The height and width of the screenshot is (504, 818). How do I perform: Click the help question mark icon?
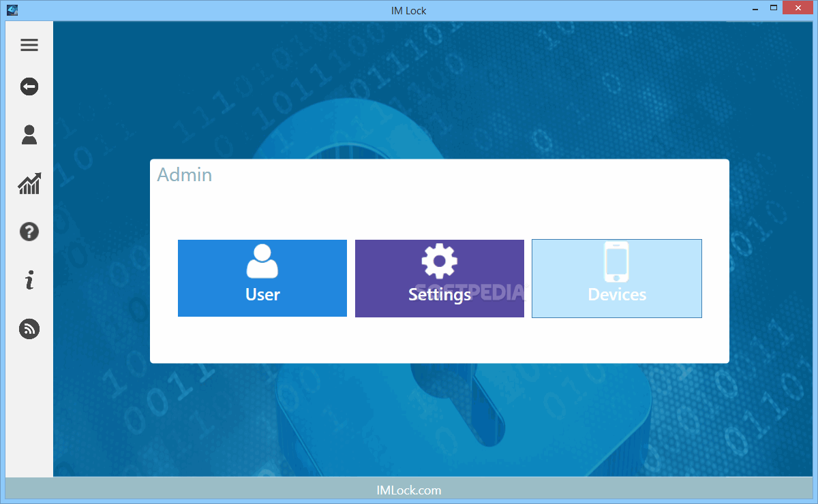tap(29, 232)
